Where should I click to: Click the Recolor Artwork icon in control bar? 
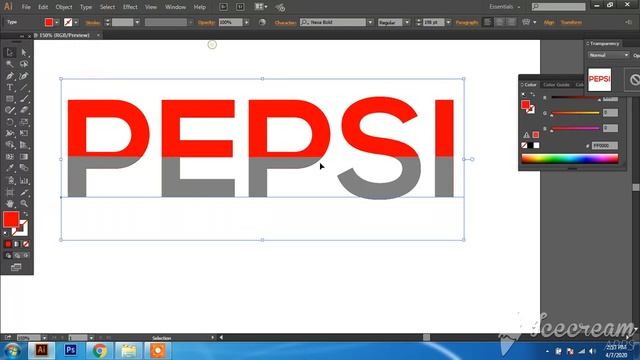[x=262, y=22]
